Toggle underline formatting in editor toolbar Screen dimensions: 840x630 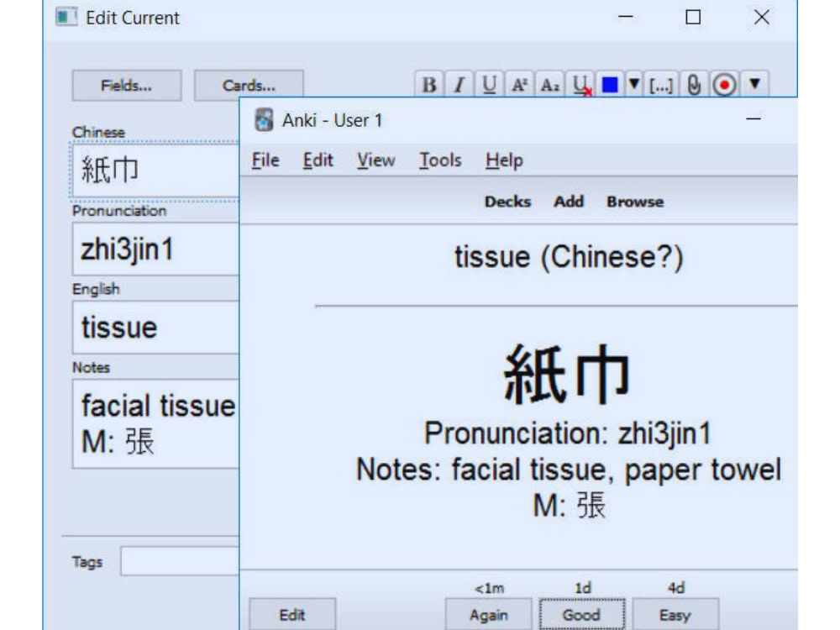pyautogui.click(x=489, y=85)
